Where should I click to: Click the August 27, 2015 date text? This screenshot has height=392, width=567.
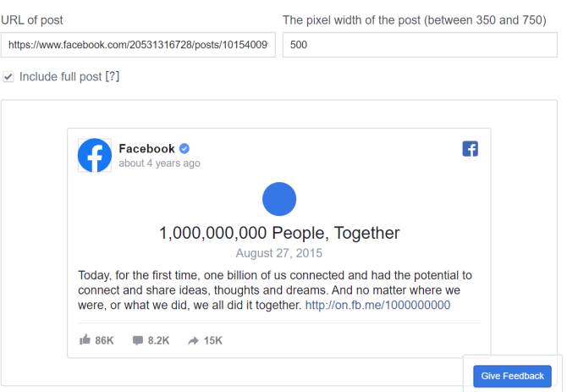click(279, 253)
